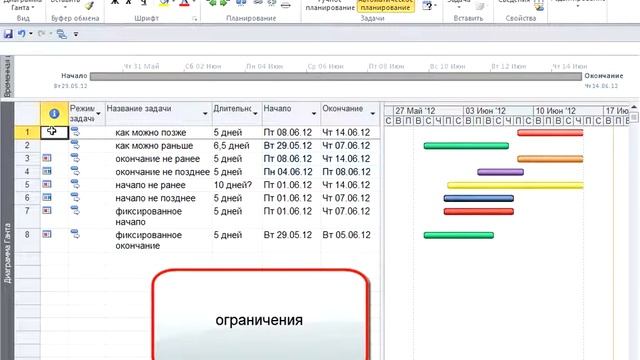Click task mode icon for 'окончание не позднее'
The image size is (640, 360).
click(x=75, y=171)
